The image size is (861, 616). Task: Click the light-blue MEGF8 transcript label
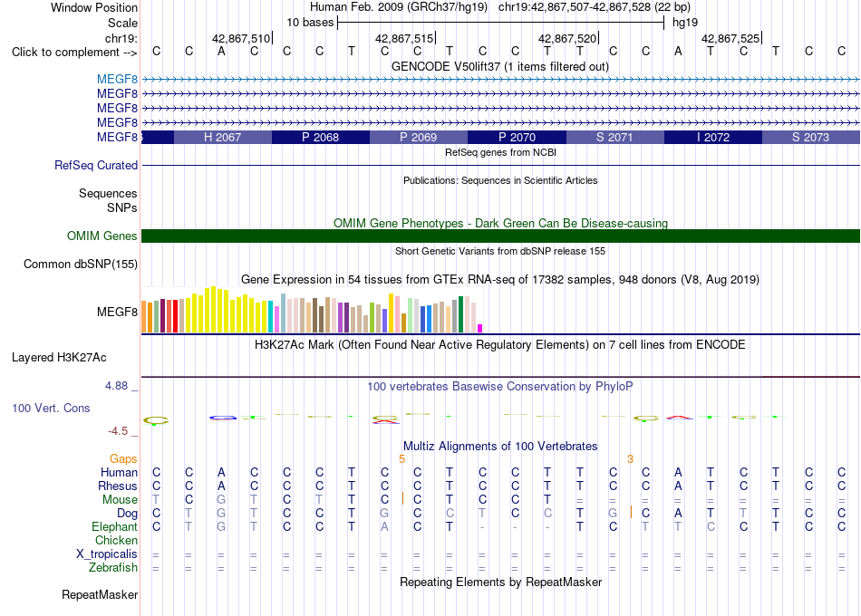118,80
